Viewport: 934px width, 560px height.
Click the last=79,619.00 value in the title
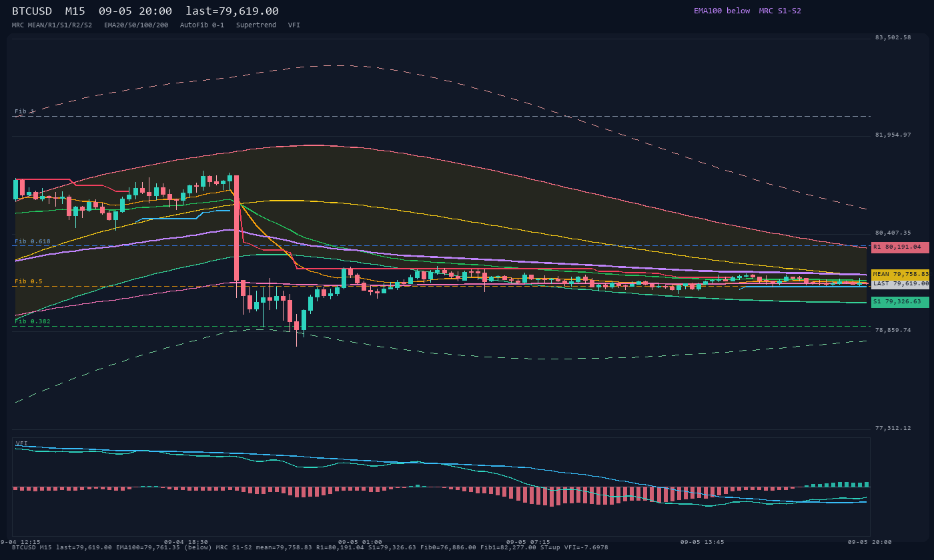pos(232,11)
